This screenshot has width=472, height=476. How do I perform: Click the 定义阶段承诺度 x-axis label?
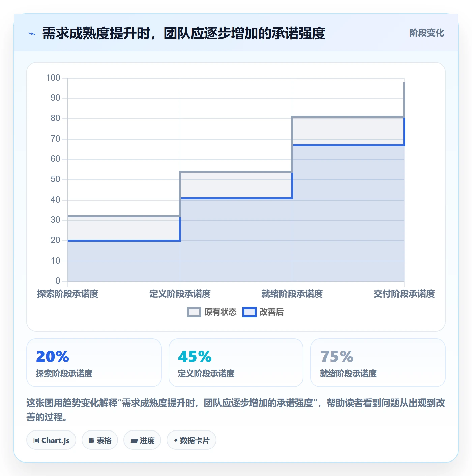pos(180,294)
